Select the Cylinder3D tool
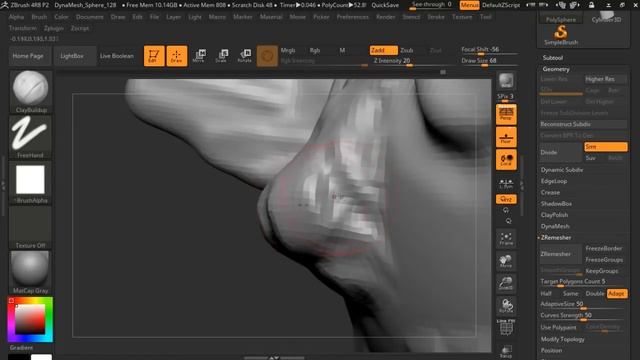This screenshot has width=640, height=360. point(606,18)
